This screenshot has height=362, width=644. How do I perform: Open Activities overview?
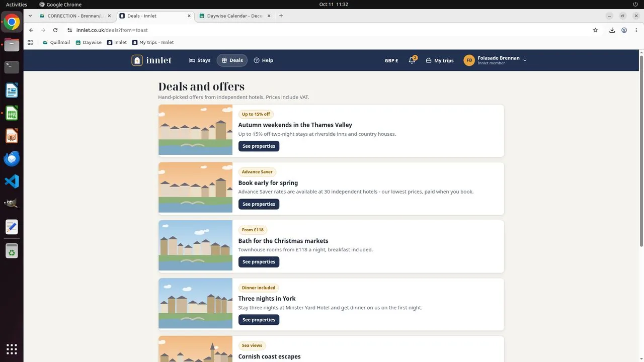pyautogui.click(x=17, y=4)
